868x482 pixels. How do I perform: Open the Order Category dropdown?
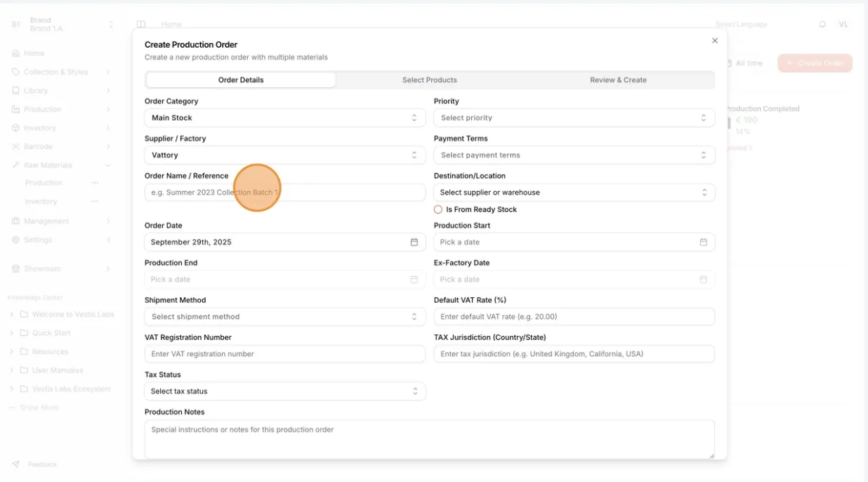click(285, 118)
